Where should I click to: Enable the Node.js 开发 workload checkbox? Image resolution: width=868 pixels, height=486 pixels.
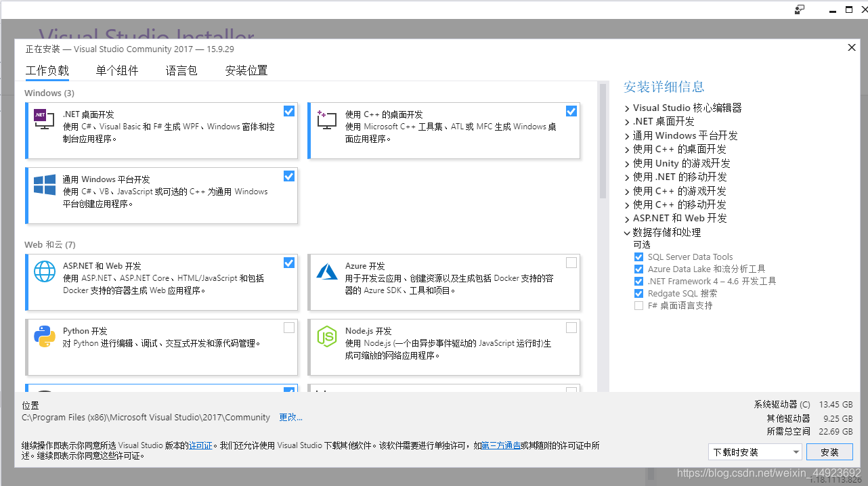[571, 328]
